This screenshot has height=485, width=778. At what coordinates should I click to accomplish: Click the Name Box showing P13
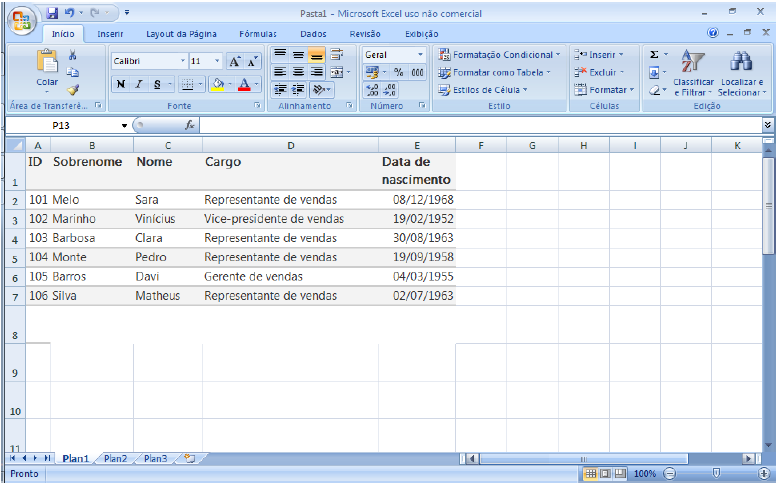[x=68, y=125]
